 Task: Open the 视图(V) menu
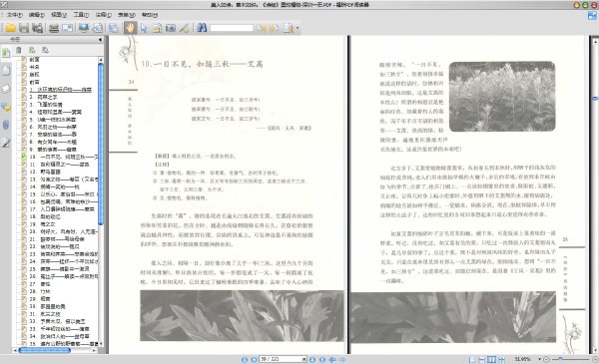[x=59, y=15]
